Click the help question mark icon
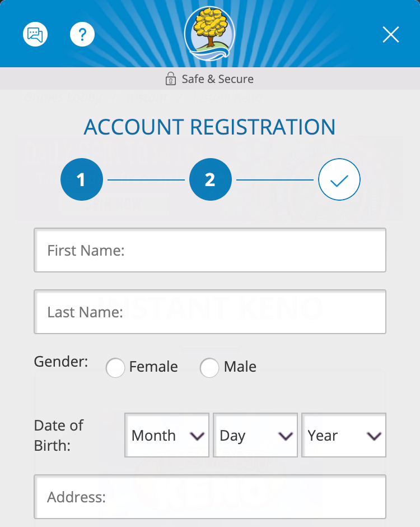420x527 pixels. (x=82, y=35)
